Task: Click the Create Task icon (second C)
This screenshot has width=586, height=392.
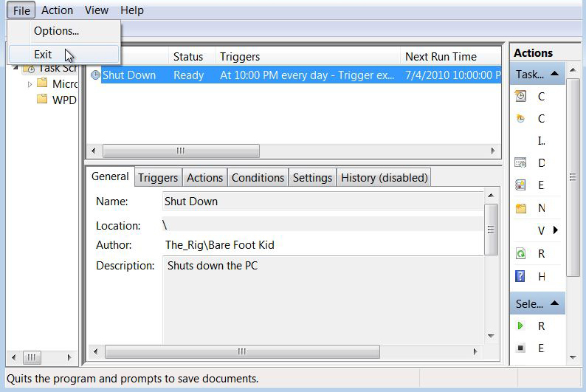Action: coord(520,118)
